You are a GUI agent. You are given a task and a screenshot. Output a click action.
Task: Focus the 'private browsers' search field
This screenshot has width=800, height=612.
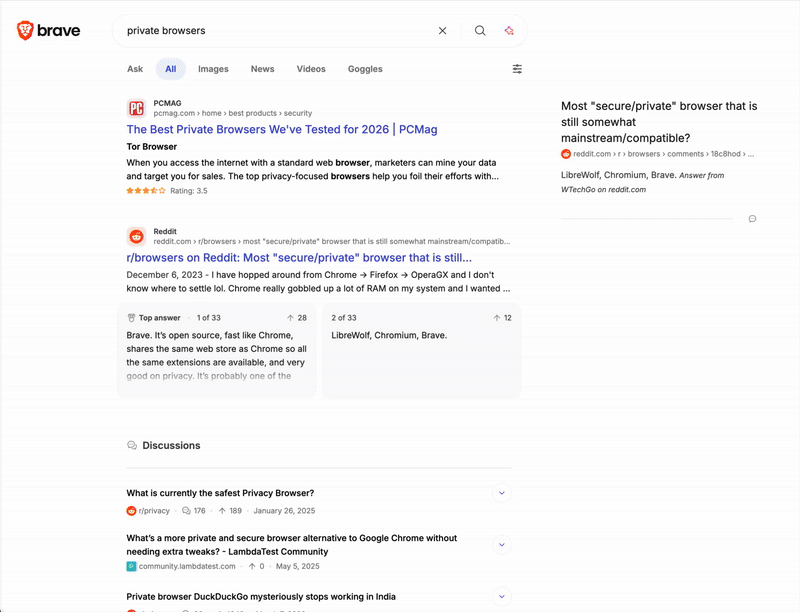pos(276,31)
